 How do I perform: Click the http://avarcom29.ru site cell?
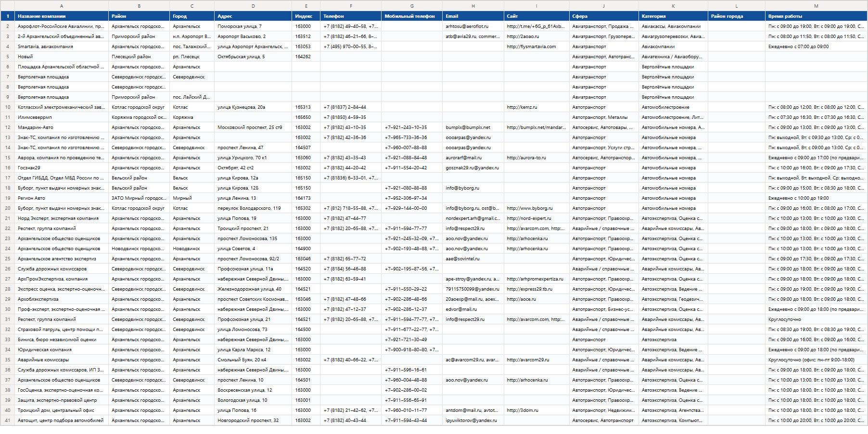click(536, 360)
